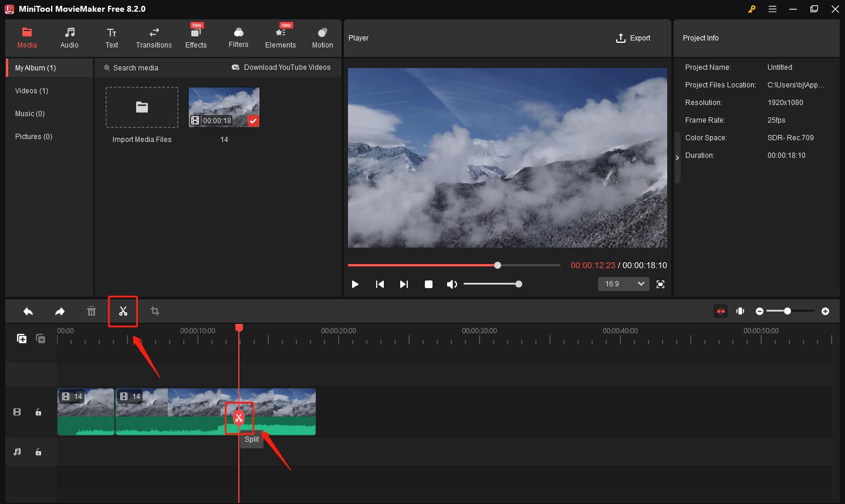Click the timeline zoom slider handle
Viewport: 845px width, 504px height.
coord(787,311)
